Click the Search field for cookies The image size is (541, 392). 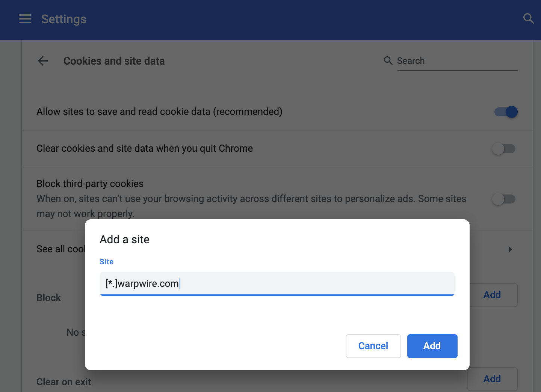(x=457, y=61)
